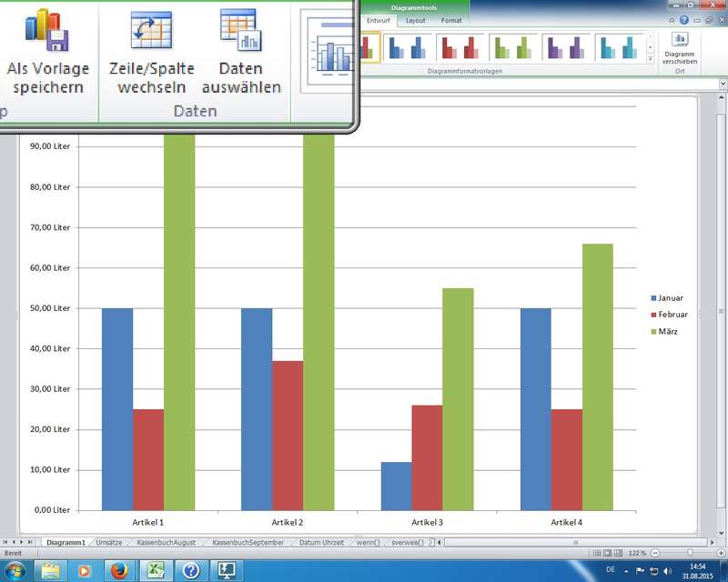Select the 'Umsätze' sheet tab
Screen dimensions: 728x582
tap(109, 542)
